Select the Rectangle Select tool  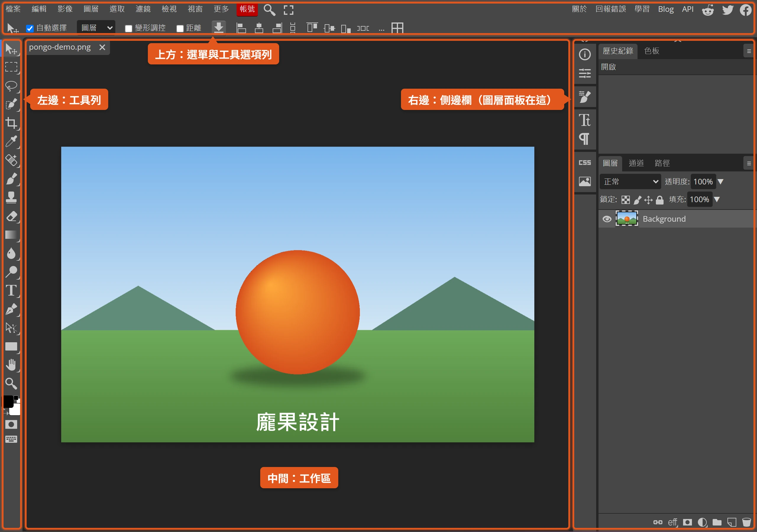pyautogui.click(x=11, y=67)
